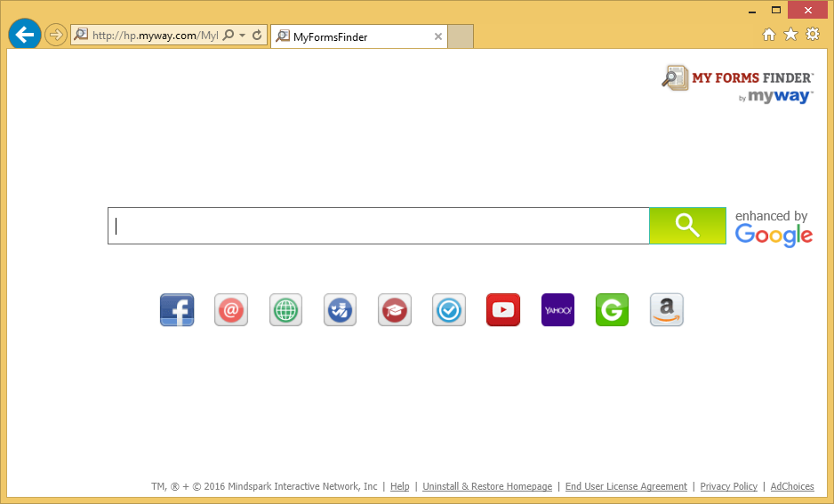The image size is (834, 504).
Task: Click inside the main search box
Action: (x=378, y=226)
